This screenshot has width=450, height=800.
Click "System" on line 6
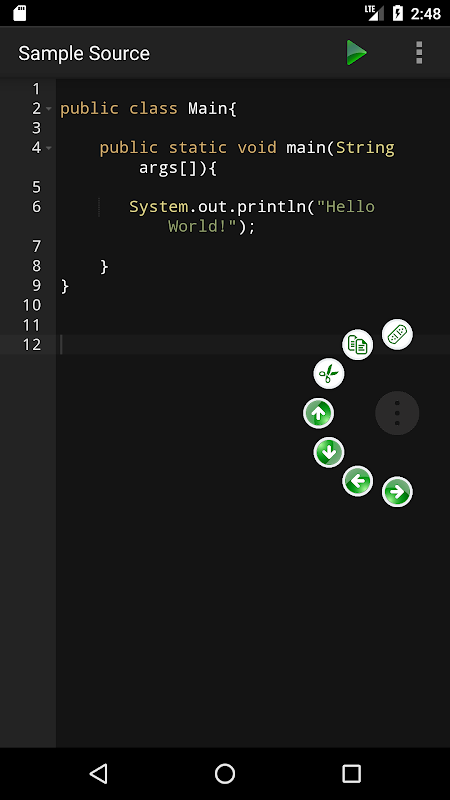tap(158, 207)
